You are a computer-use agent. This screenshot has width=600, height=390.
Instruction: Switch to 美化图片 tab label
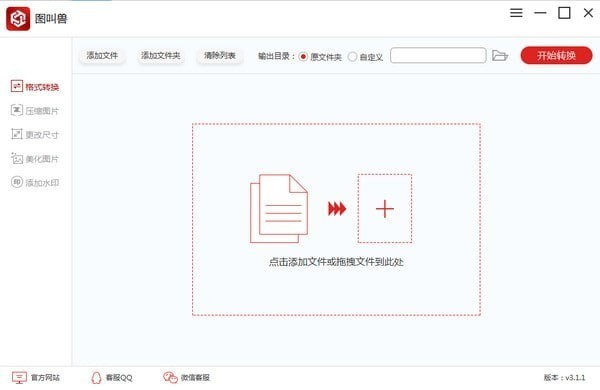pos(42,159)
